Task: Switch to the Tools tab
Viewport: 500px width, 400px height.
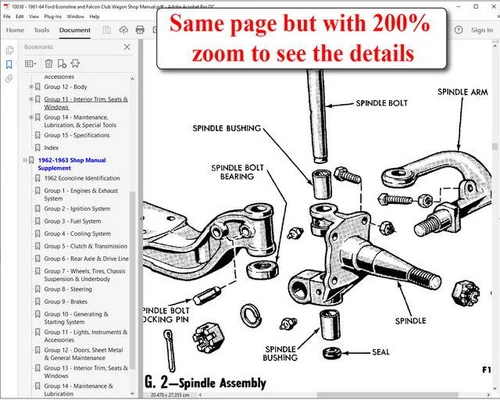Action: [x=41, y=30]
